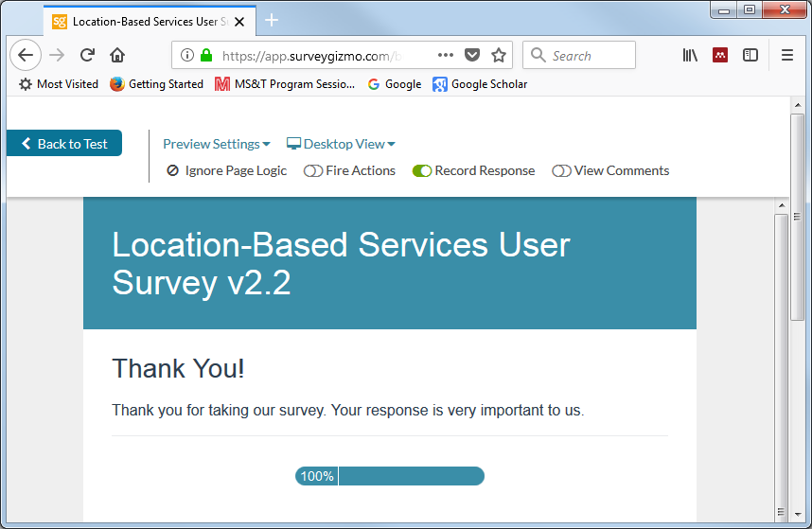
Task: Click the 100% progress bar
Action: click(x=390, y=476)
